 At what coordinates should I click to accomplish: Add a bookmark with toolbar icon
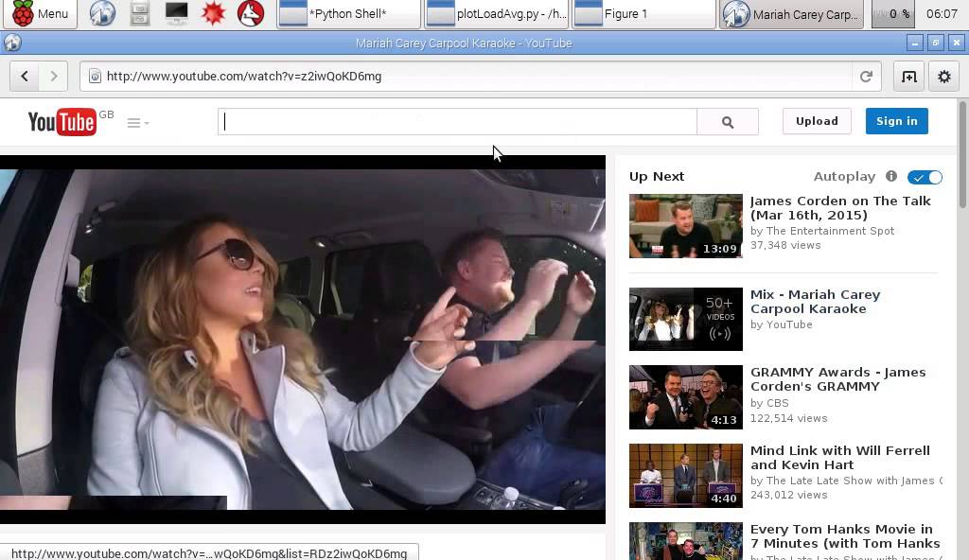click(x=909, y=77)
